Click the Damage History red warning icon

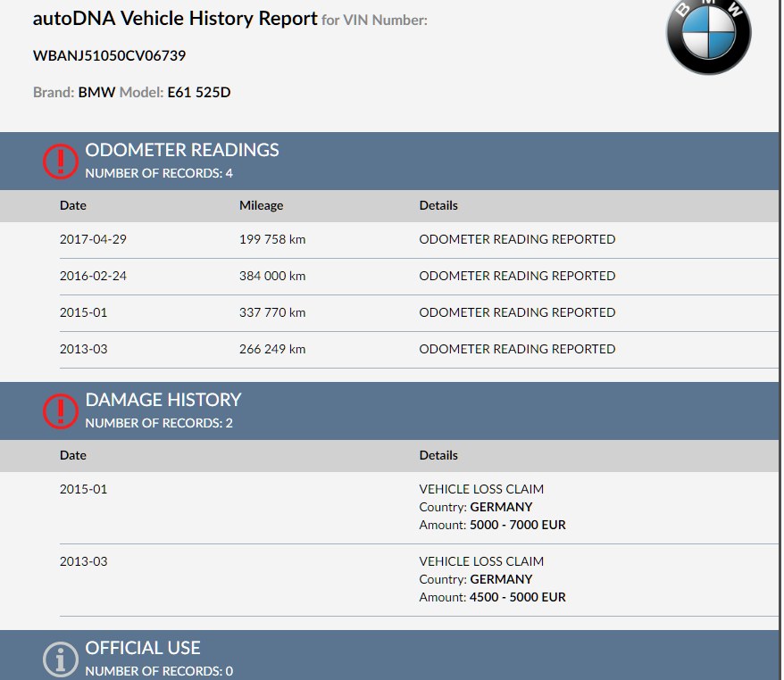click(61, 410)
